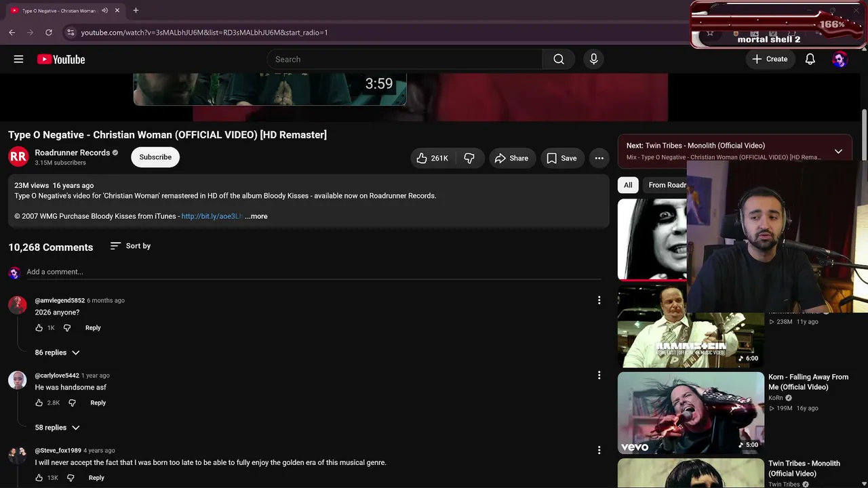Open options for the "2026 anyone?" comment
Viewport: 868px width, 488px height.
pos(599,300)
